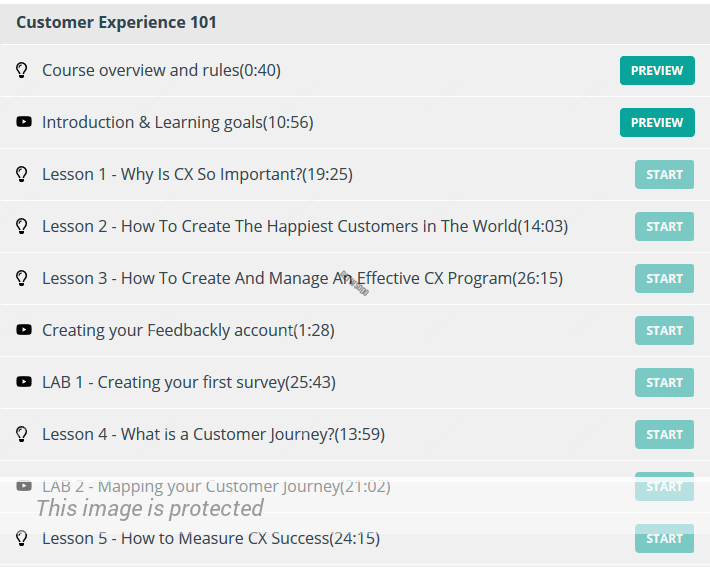The height and width of the screenshot is (567, 710).
Task: Open LAB 2 Mapping your Customer Journey title
Action: tap(215, 486)
